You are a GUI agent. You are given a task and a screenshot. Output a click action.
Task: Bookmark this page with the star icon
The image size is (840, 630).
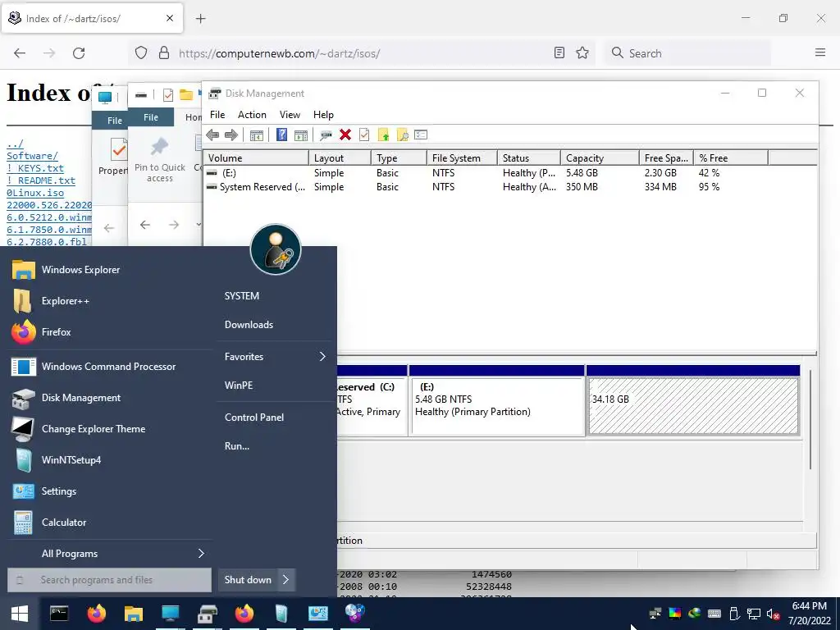pos(582,52)
